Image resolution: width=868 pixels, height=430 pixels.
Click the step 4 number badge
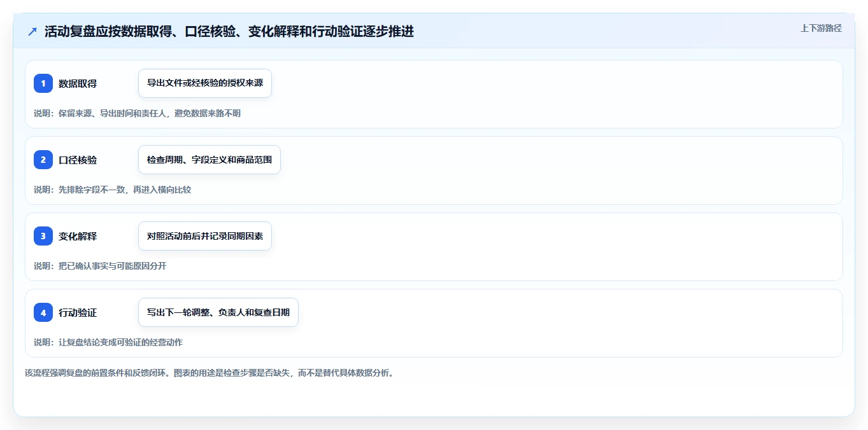43,312
